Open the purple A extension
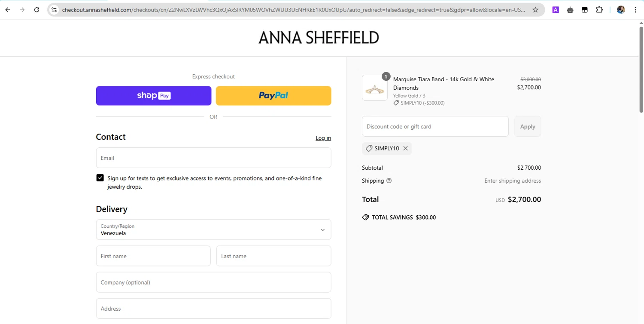644x324 pixels. (556, 10)
